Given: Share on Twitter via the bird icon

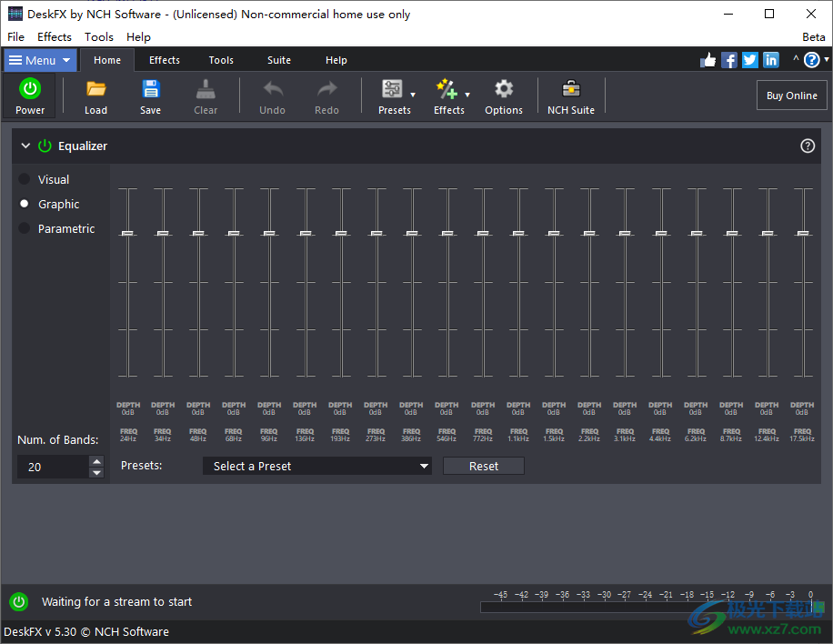Looking at the screenshot, I should point(749,59).
